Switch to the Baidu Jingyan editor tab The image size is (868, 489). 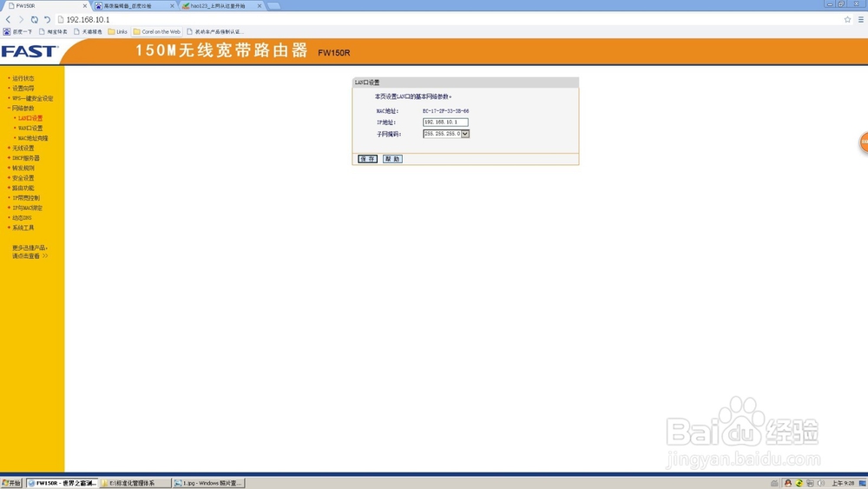133,5
